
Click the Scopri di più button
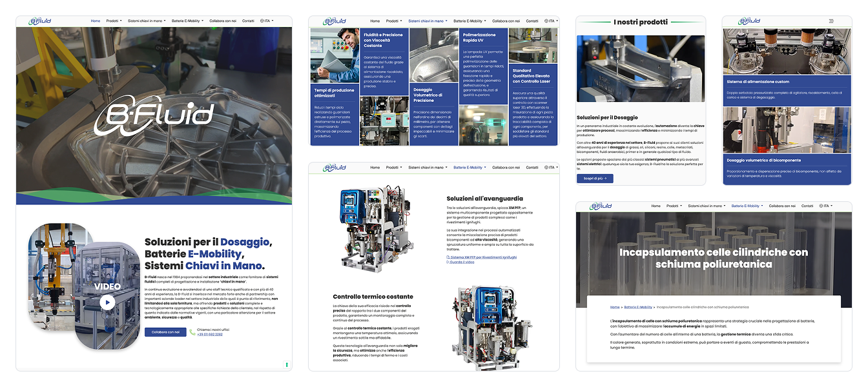click(595, 179)
